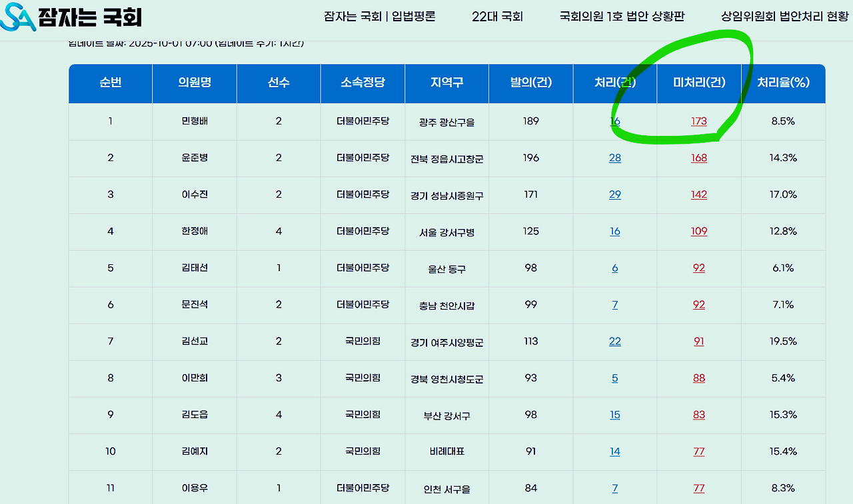Click 윤준병's processed count link 28
This screenshot has height=504, width=853.
tap(614, 158)
